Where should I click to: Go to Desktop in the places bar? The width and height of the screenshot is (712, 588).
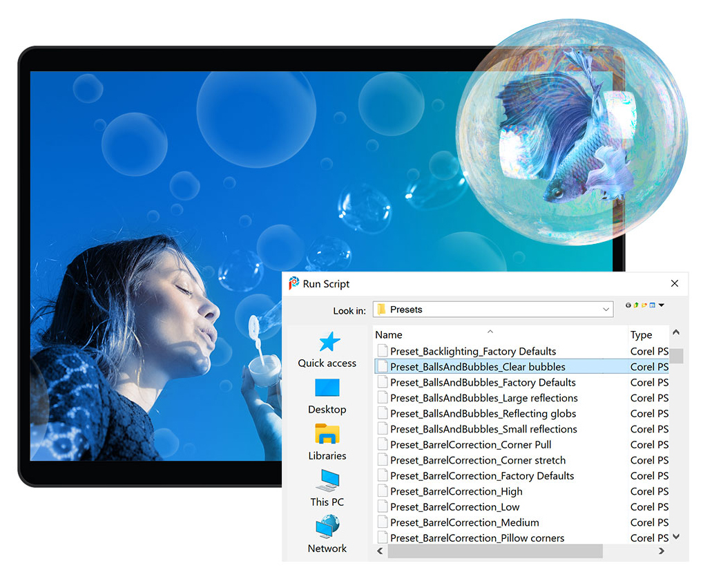coord(327,396)
